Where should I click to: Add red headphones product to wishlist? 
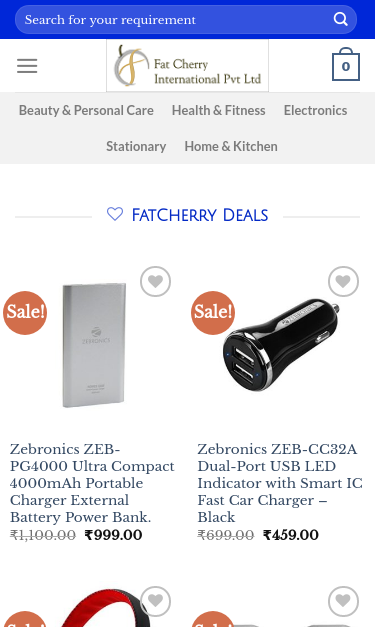tap(156, 601)
